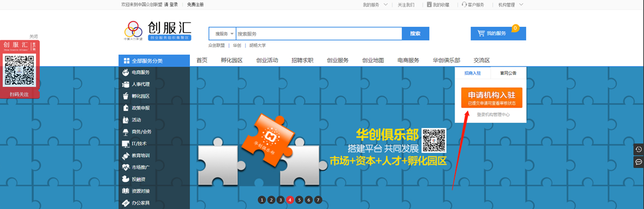The height and width of the screenshot is (209, 644).
Task: Close the floating QR code panel via 关闭
Action: pyautogui.click(x=34, y=37)
